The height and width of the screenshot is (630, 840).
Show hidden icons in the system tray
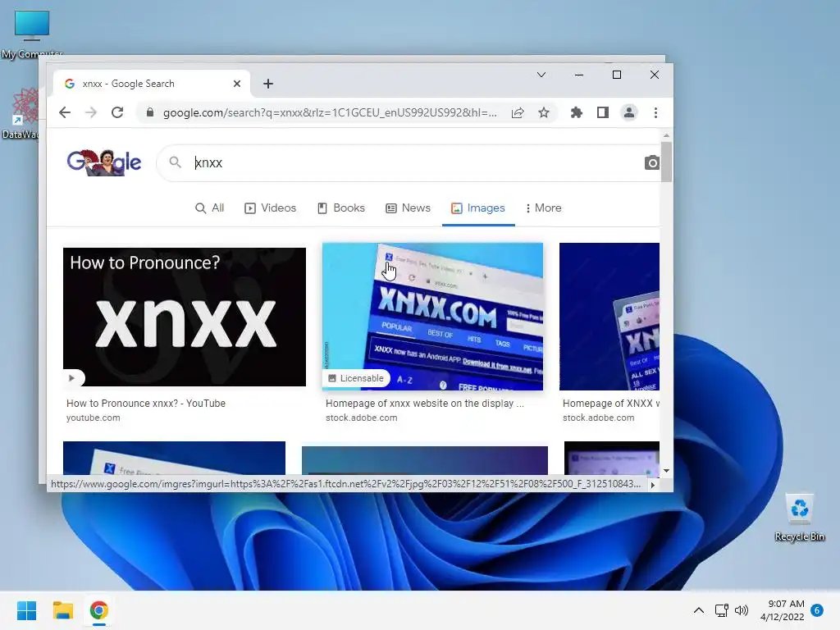point(699,610)
